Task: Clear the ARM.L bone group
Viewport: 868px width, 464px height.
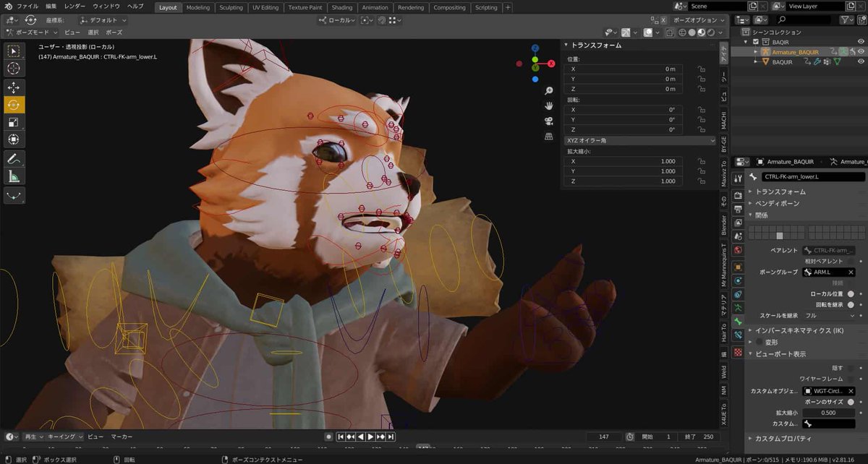Action: coord(851,272)
